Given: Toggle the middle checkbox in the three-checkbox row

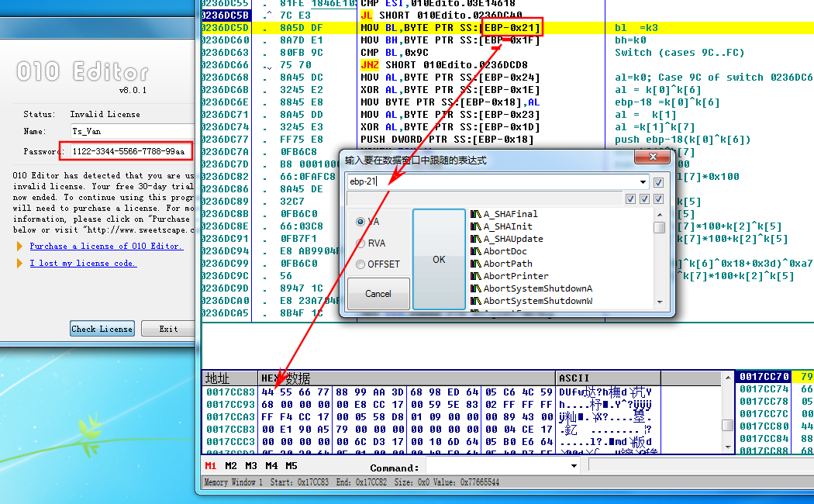Looking at the screenshot, I should click(x=644, y=198).
